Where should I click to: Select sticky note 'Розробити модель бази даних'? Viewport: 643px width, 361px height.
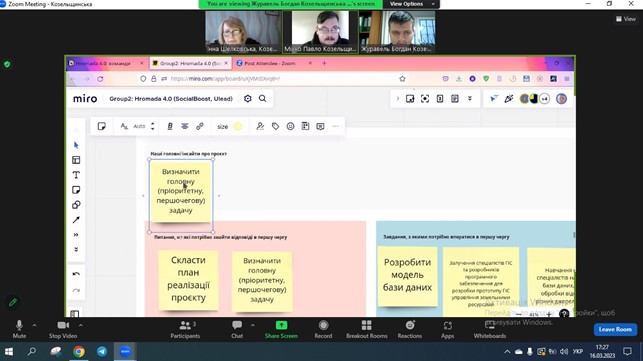tap(407, 276)
